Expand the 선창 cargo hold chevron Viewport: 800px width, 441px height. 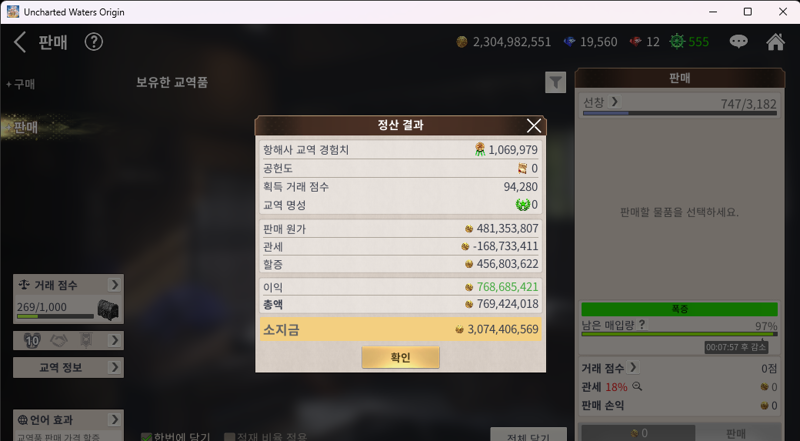pos(614,102)
